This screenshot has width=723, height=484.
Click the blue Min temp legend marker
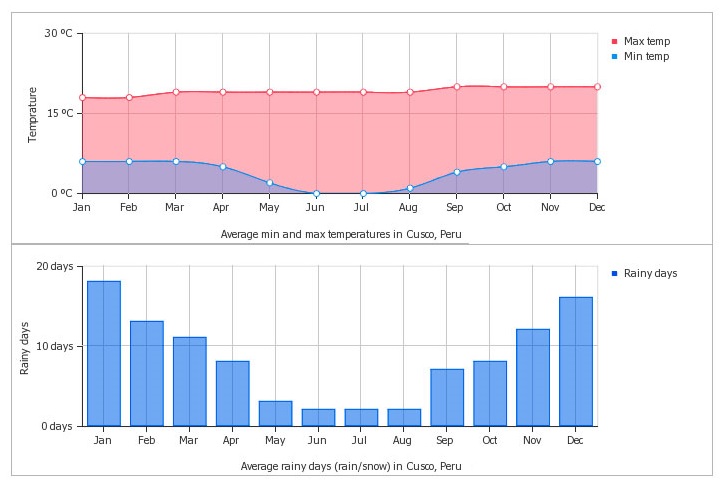pyautogui.click(x=615, y=57)
